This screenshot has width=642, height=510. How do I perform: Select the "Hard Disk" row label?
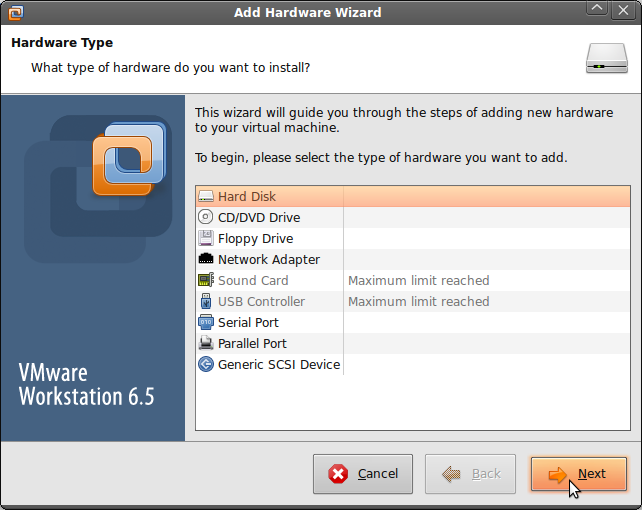click(x=247, y=196)
